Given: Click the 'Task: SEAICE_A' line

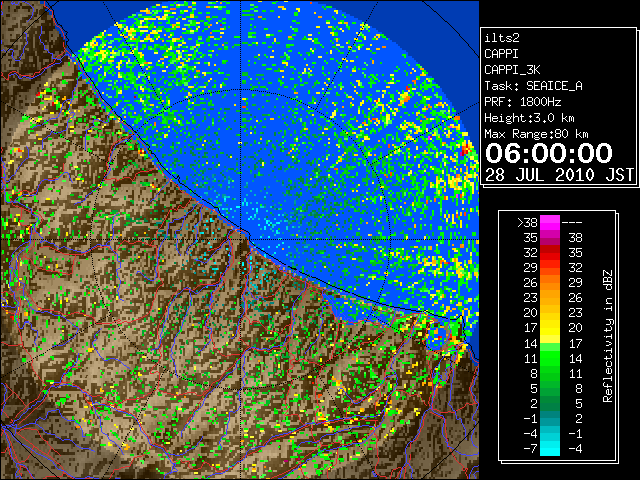Looking at the screenshot, I should tap(533, 86).
